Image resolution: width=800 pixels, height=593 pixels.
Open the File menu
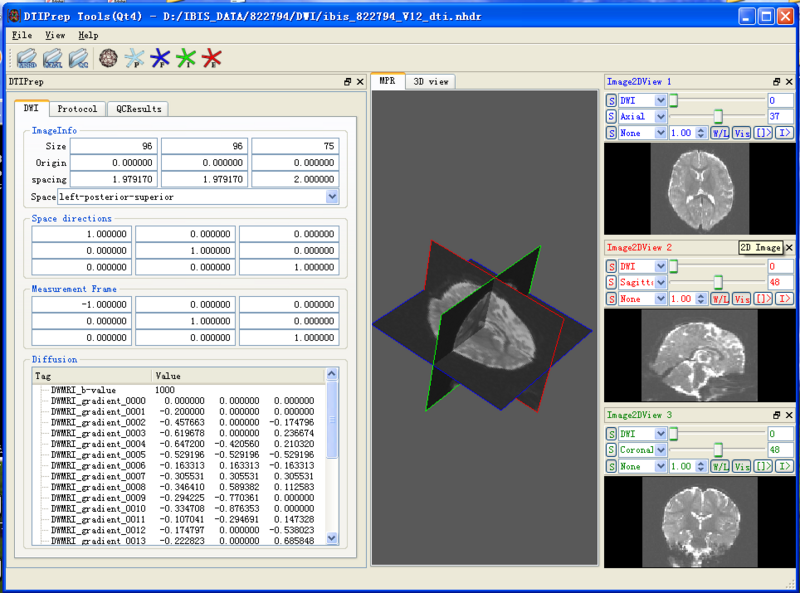(22, 34)
